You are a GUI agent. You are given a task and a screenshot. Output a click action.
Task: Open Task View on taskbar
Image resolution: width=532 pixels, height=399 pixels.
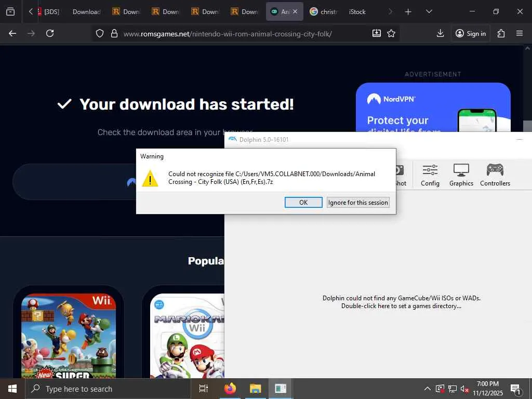point(204,389)
